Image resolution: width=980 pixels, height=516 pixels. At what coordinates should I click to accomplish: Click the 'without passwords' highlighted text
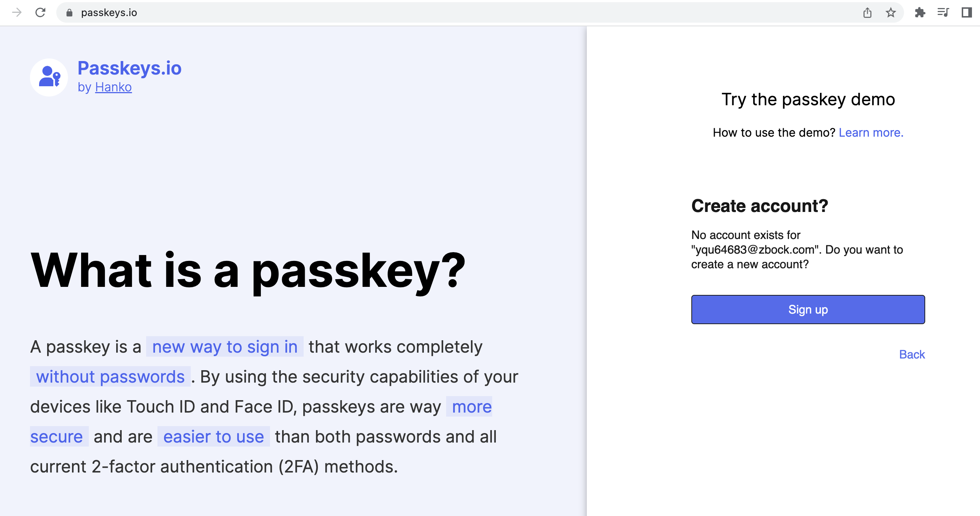point(110,377)
